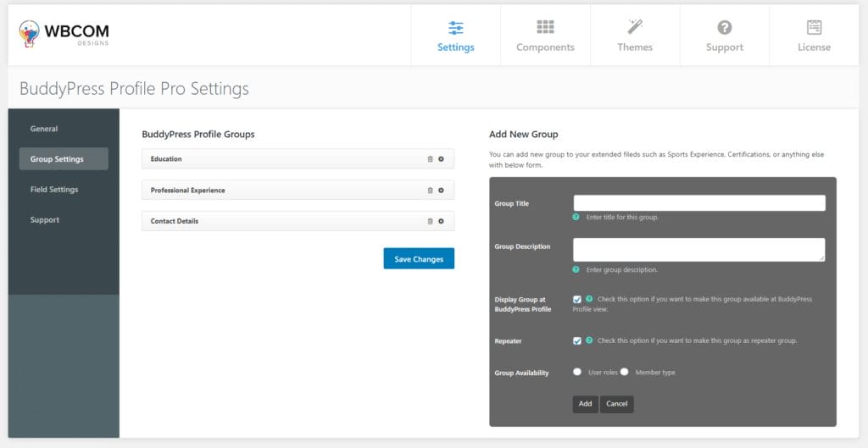Uncheck Display Group at BuddyPress Profile
The width and height of the screenshot is (868, 448).
(577, 299)
